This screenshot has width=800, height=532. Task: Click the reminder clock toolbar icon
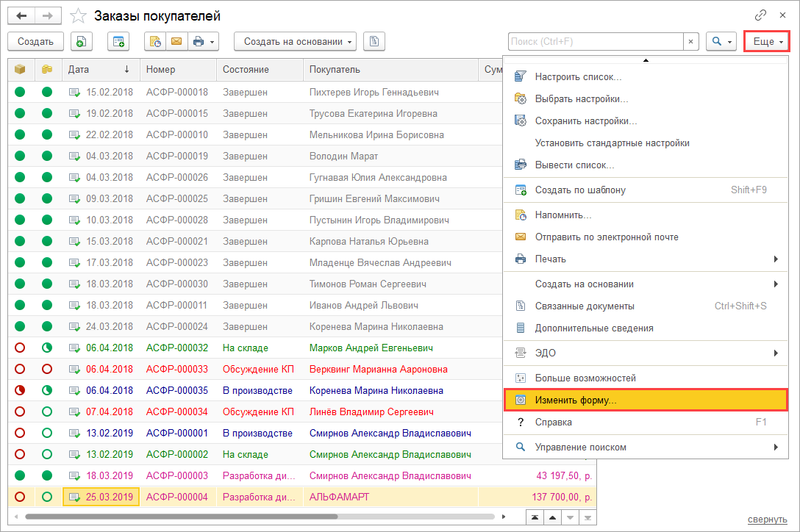pyautogui.click(x=155, y=42)
